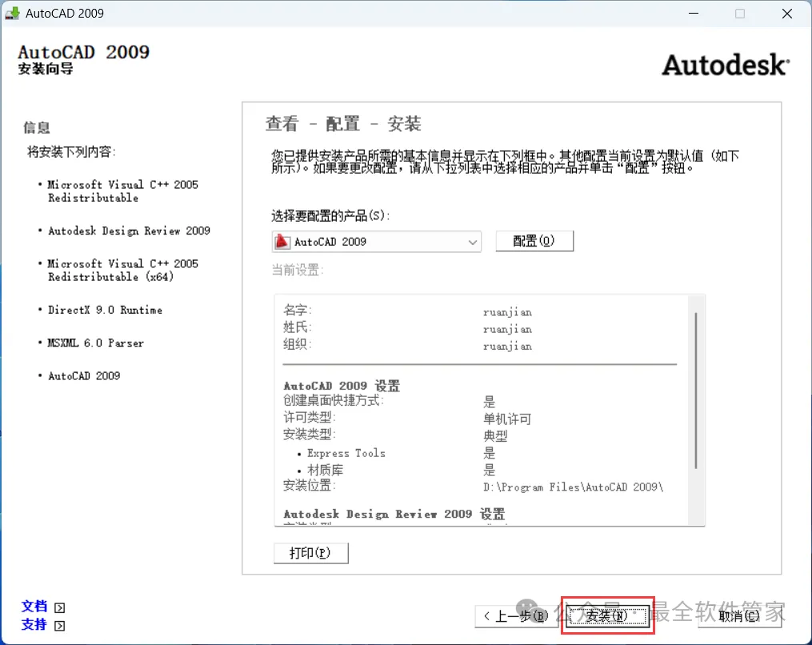Image resolution: width=812 pixels, height=645 pixels.
Task: Open the 支持 external link arrow icon
Action: point(59,626)
